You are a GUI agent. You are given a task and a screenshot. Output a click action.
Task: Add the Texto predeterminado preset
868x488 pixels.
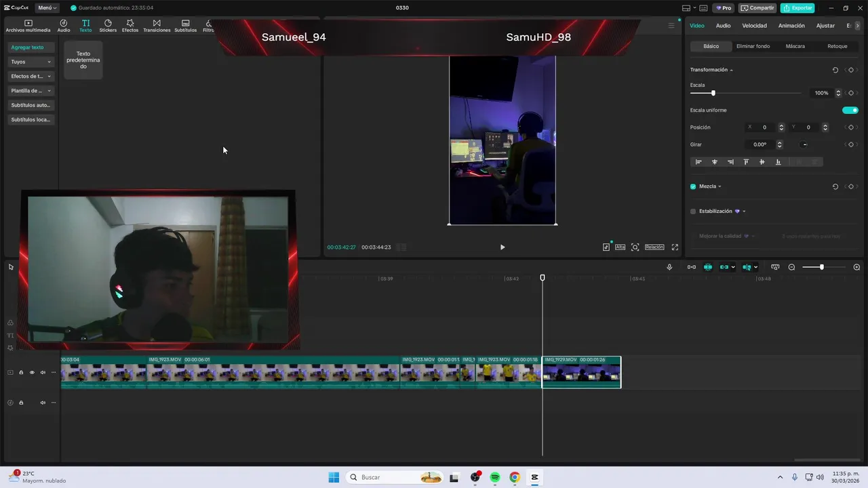(x=83, y=60)
